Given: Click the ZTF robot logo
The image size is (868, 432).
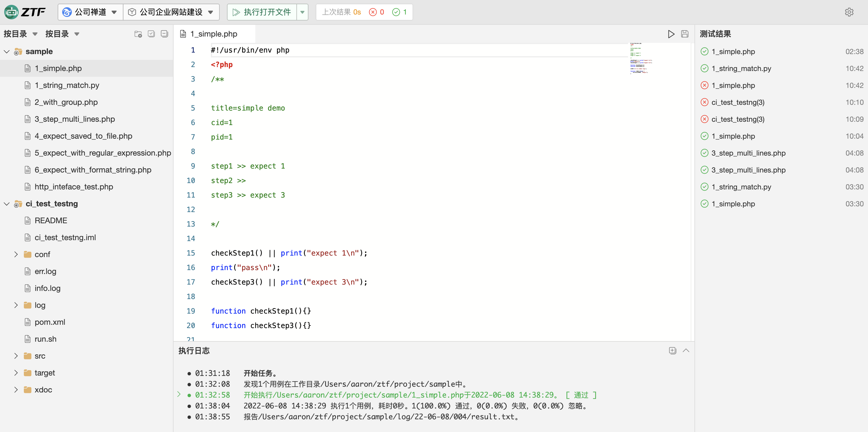Looking at the screenshot, I should click(11, 12).
